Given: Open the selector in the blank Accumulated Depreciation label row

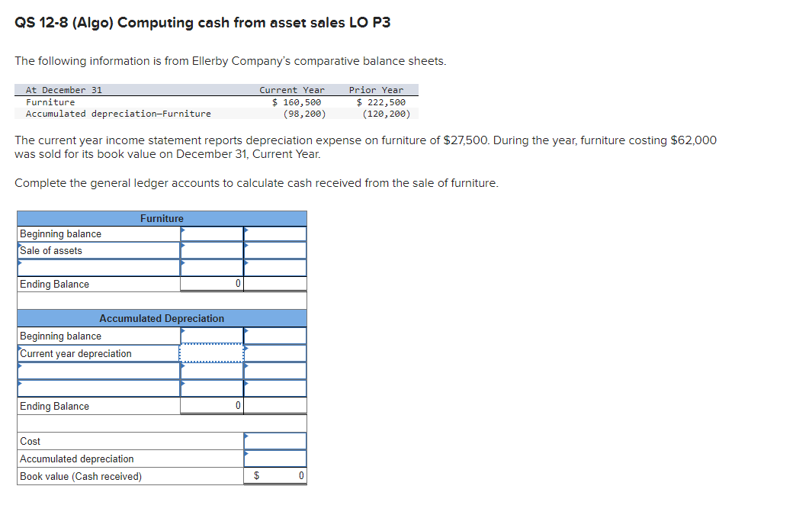Looking at the screenshot, I should pos(18,366).
